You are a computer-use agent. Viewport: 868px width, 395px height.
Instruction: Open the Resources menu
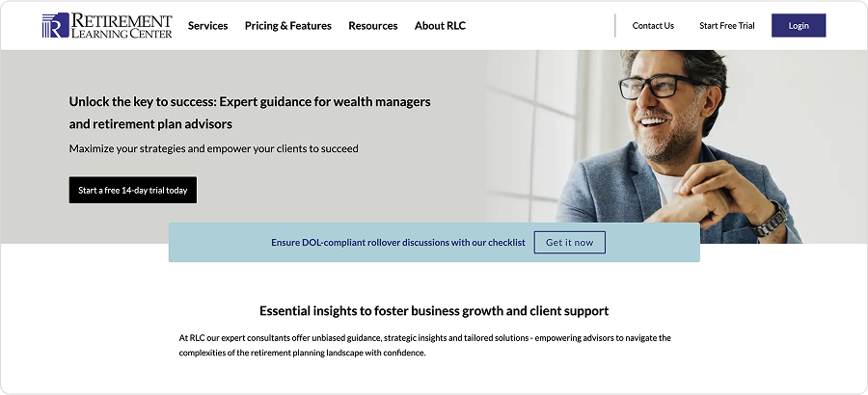[372, 26]
